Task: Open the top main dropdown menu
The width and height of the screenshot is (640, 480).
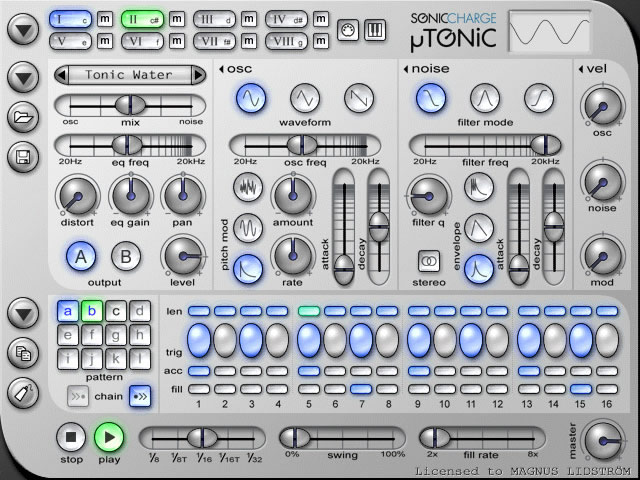Action: click(x=23, y=29)
